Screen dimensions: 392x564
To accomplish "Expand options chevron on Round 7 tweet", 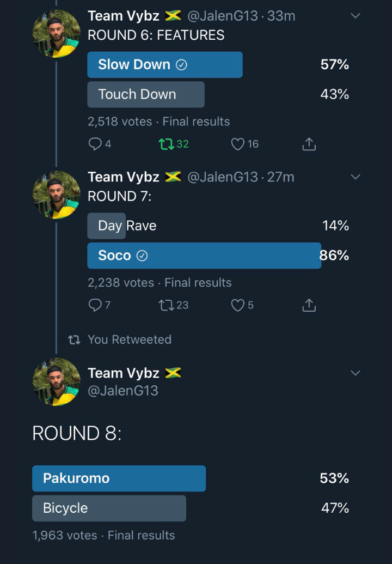I will coord(356,177).
